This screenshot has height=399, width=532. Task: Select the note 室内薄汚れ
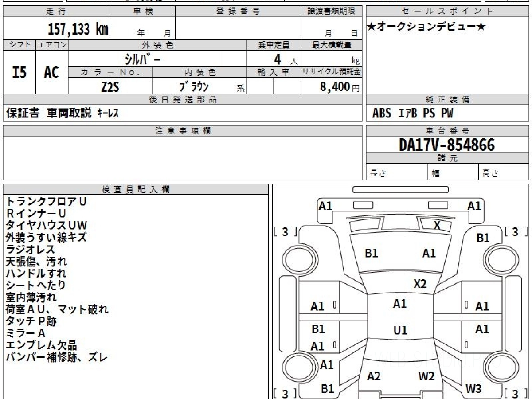[x=31, y=297]
